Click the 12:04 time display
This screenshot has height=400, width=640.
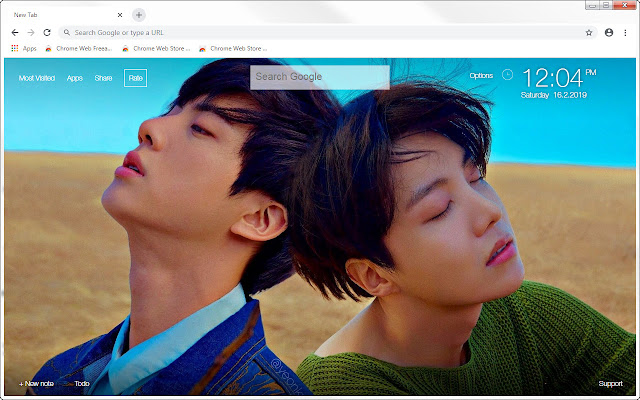point(553,78)
